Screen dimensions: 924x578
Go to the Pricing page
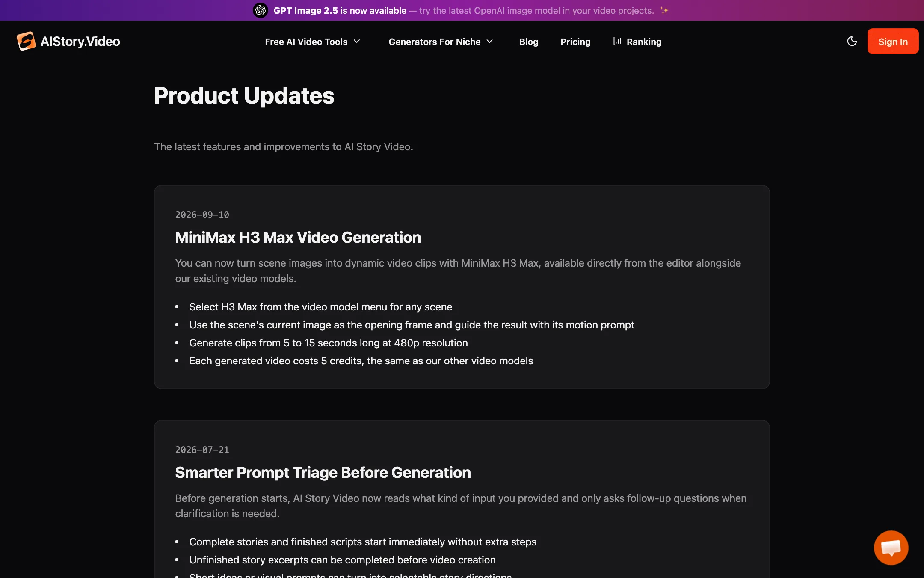[575, 42]
